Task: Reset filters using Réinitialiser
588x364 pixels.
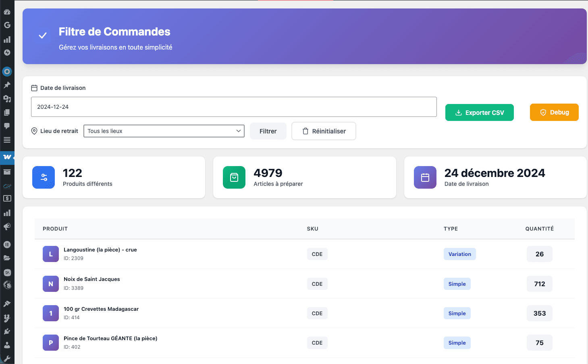Action: [323, 131]
